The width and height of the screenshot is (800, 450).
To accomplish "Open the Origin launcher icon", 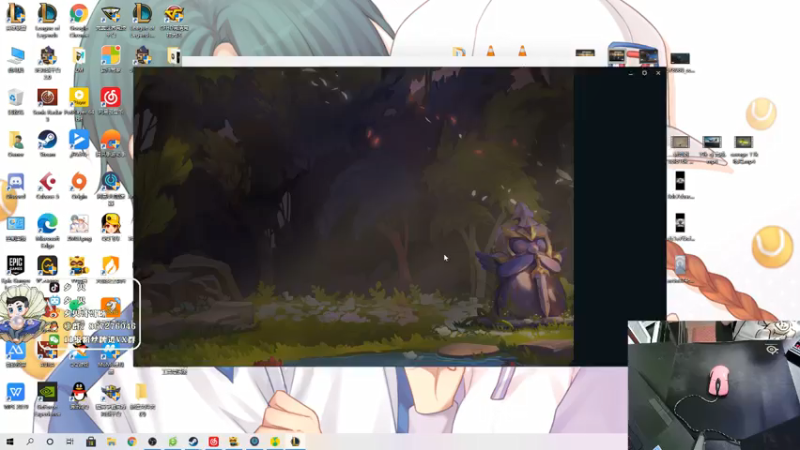I will 79,182.
